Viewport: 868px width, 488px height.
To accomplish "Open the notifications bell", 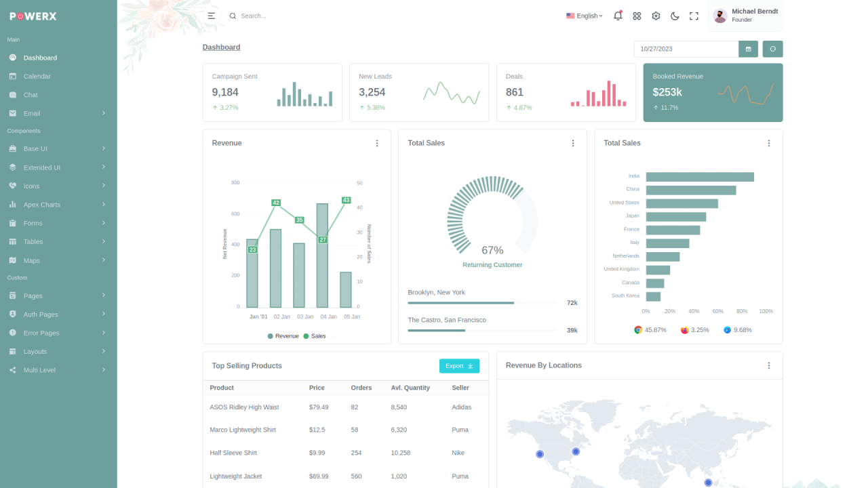I will [618, 16].
